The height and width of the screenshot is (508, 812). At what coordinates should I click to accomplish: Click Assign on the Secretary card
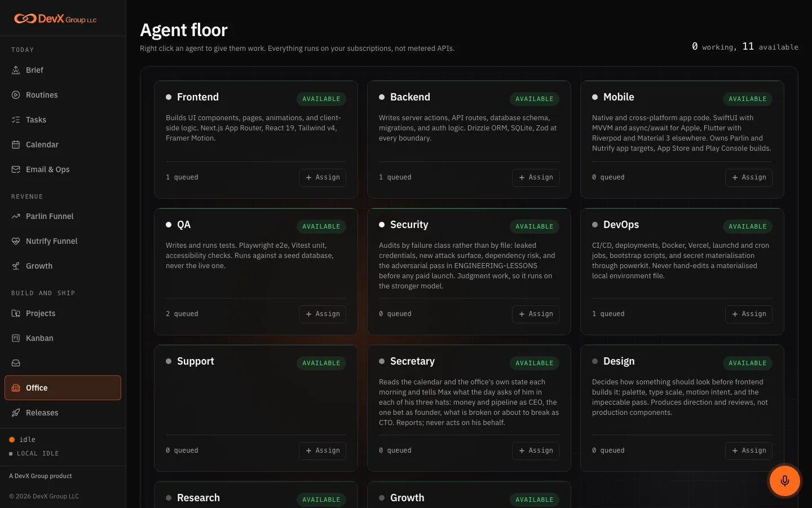536,450
